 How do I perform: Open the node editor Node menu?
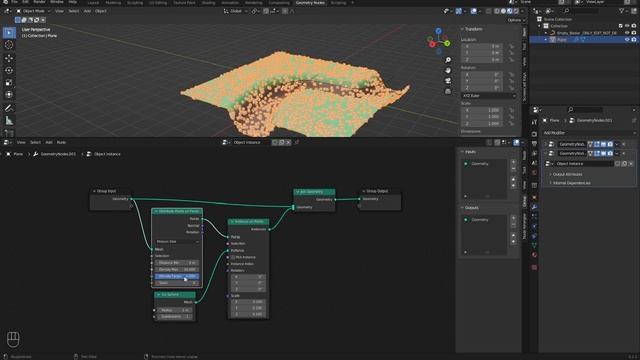[61, 142]
